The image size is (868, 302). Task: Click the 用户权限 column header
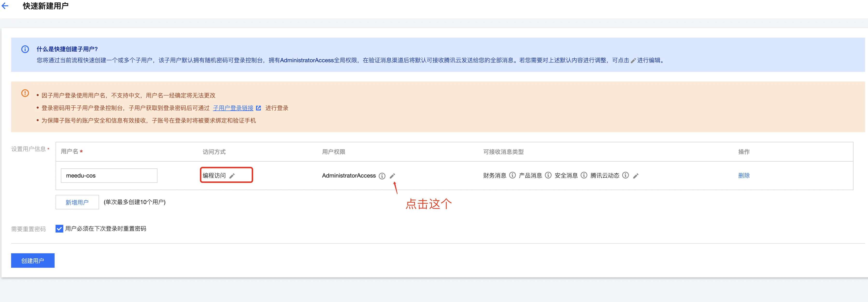pyautogui.click(x=333, y=152)
